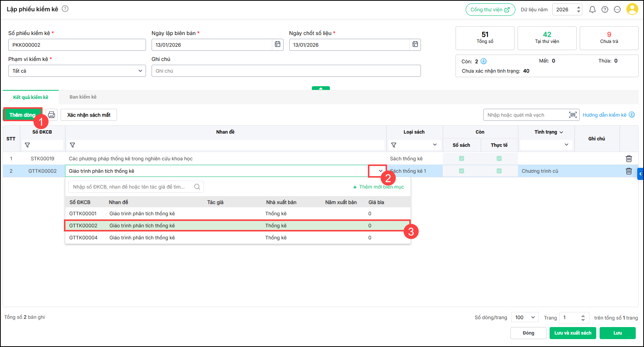Click the Lưu và xuất sách button
644x347 pixels.
(x=573, y=333)
